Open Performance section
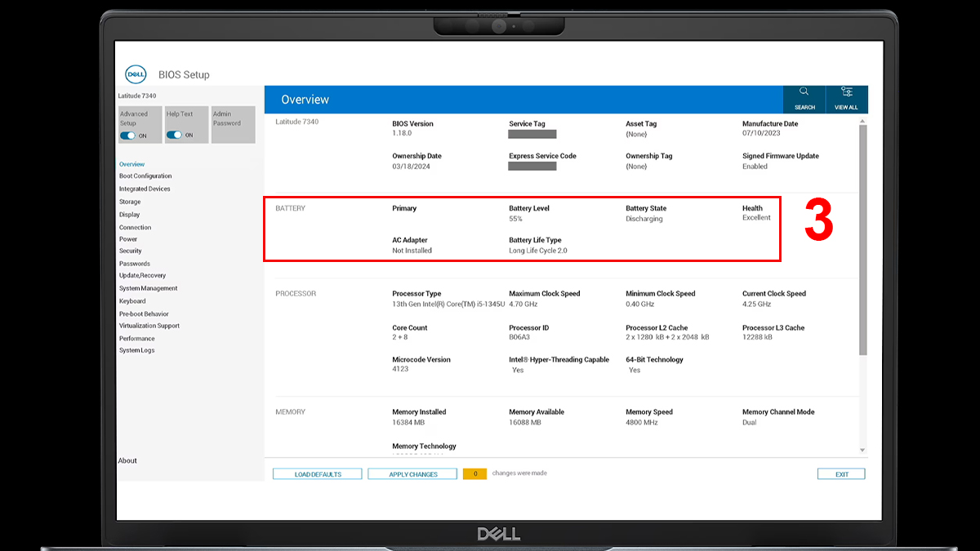 coord(136,338)
